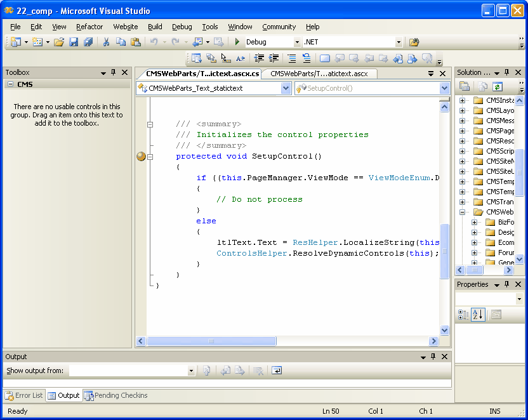This screenshot has height=420, width=528.
Task: Click the Copy icon in the toolbar
Action: (121, 42)
